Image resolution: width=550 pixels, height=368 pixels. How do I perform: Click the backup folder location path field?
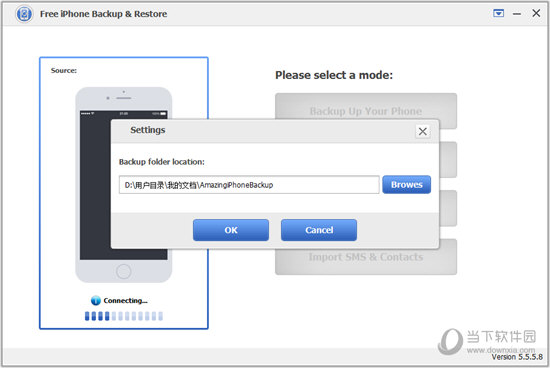[x=249, y=185]
